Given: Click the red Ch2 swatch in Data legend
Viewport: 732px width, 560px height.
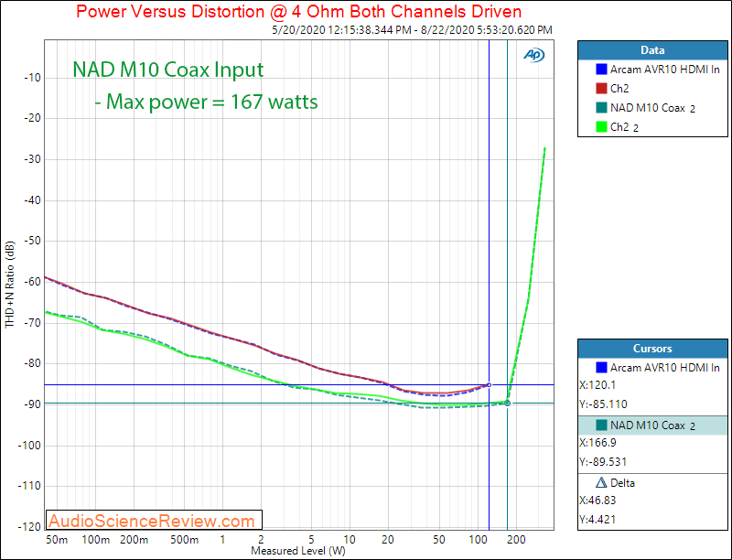Looking at the screenshot, I should pyautogui.click(x=601, y=88).
